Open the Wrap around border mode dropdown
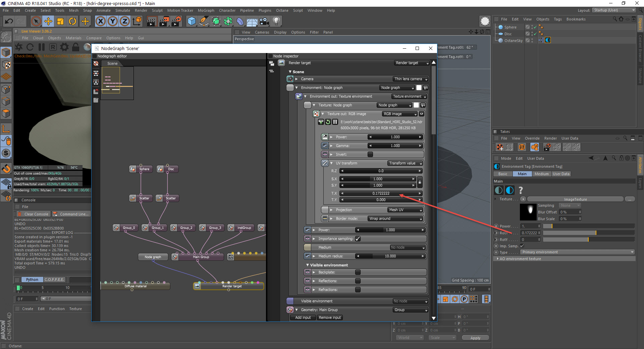 395,218
